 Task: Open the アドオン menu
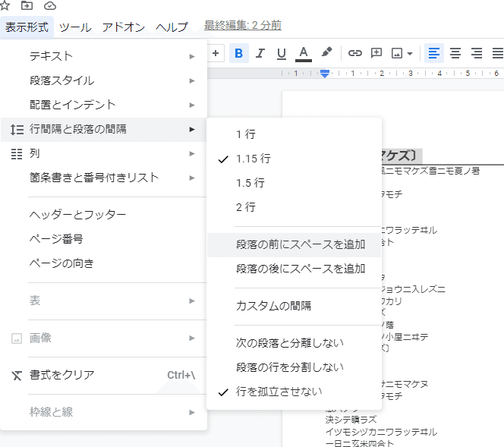coord(124,27)
